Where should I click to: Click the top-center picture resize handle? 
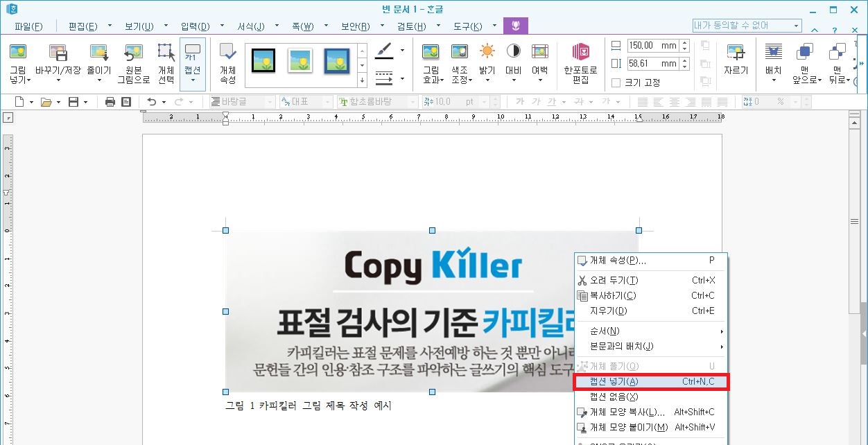432,230
